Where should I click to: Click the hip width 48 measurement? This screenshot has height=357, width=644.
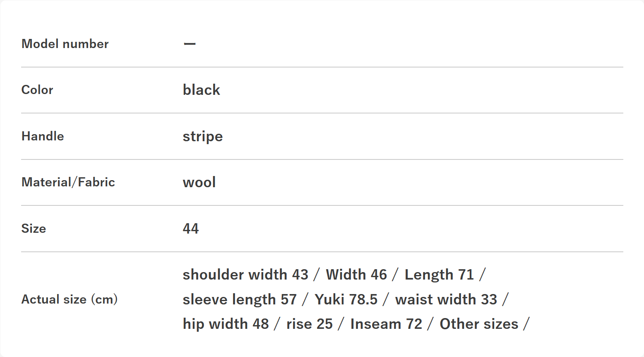click(226, 324)
